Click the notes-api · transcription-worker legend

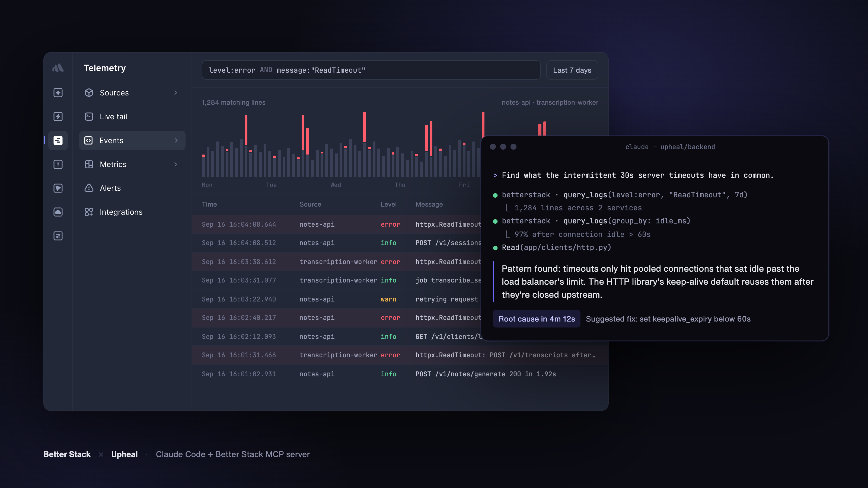[550, 102]
